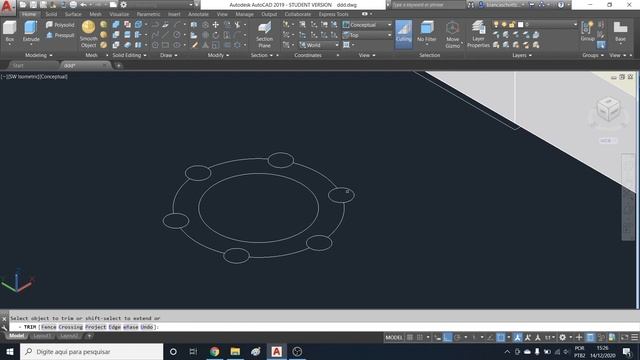Toggle layer on/off lightbulb in Layers panel
Screen dimensions: 640x360
point(496,25)
